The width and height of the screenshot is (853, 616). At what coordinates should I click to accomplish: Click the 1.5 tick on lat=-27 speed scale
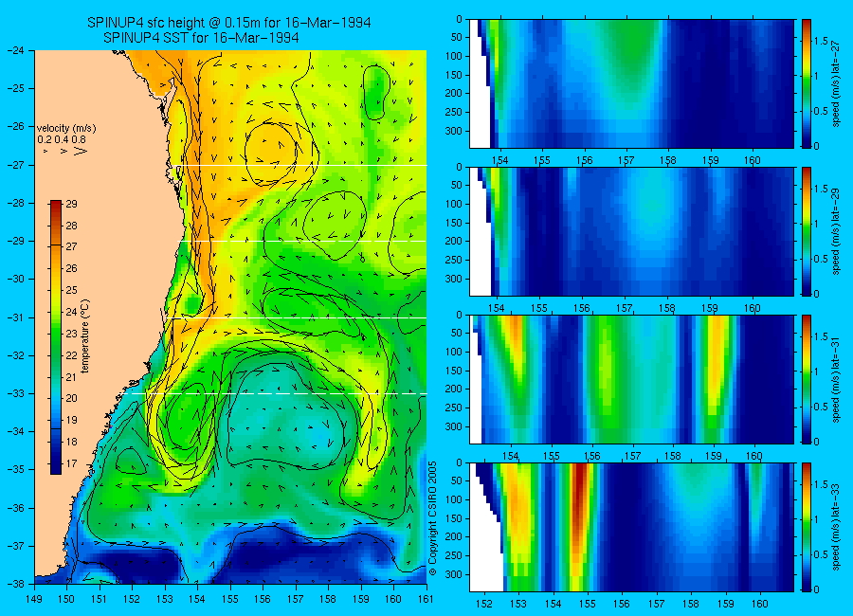[822, 42]
